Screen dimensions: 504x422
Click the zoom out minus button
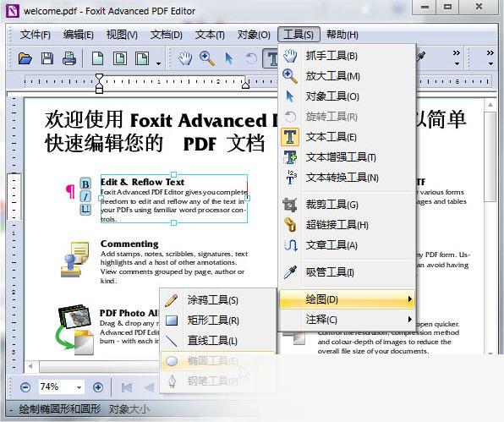[25, 387]
